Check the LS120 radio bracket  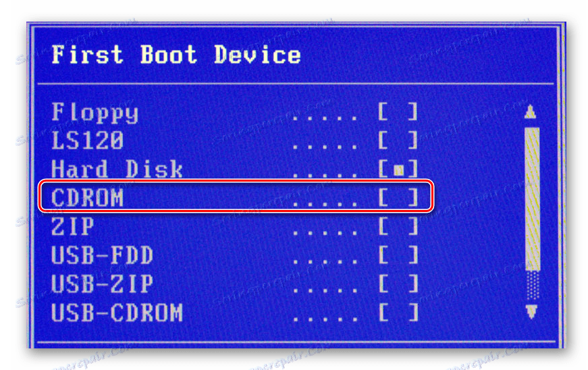pos(398,140)
